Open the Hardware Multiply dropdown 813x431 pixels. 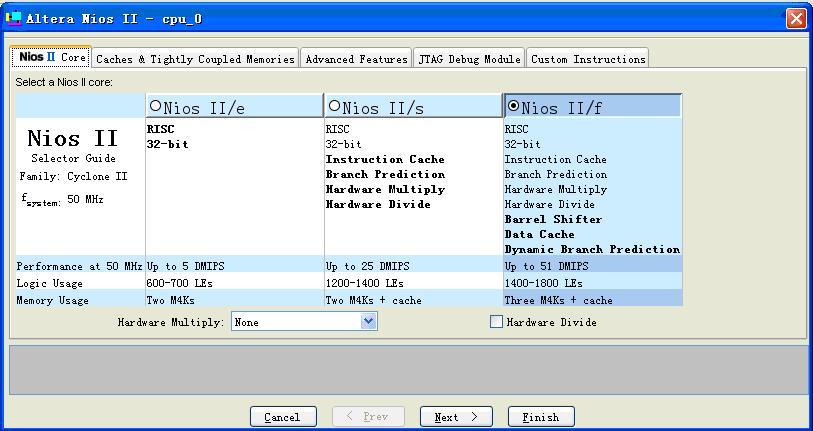(x=368, y=322)
